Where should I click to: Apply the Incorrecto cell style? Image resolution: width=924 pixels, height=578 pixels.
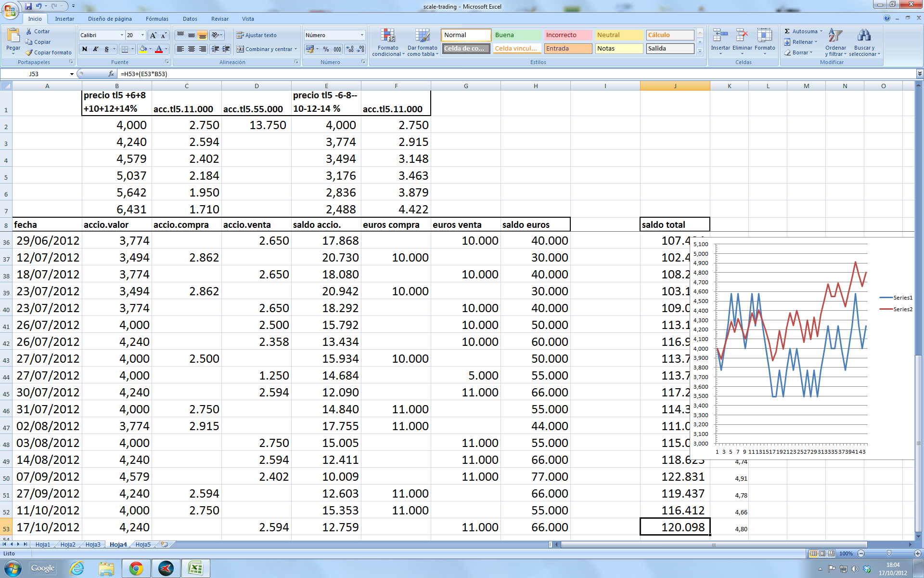point(567,35)
